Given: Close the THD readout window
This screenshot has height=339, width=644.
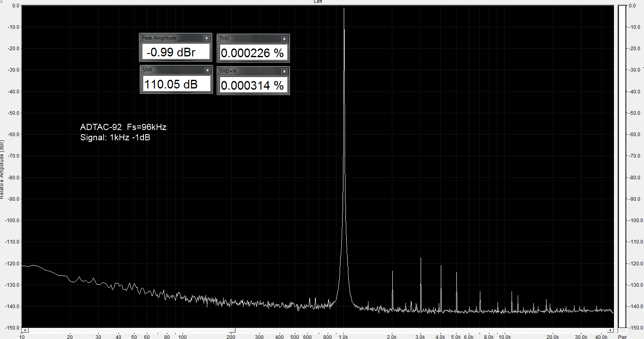Looking at the screenshot, I should (284, 39).
